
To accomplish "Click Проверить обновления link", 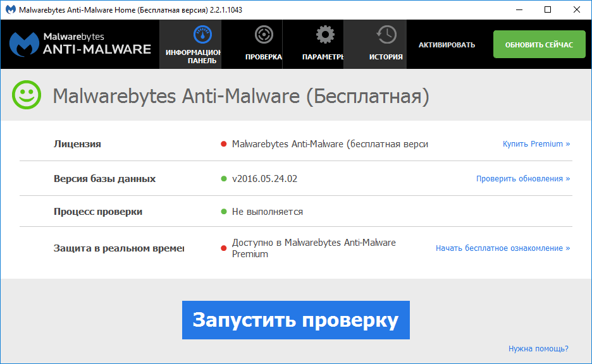I will coord(522,178).
